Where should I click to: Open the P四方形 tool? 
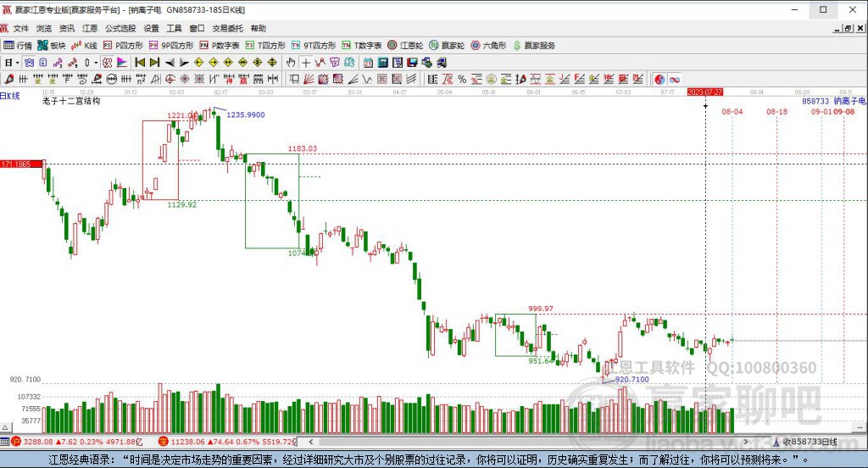click(x=123, y=46)
